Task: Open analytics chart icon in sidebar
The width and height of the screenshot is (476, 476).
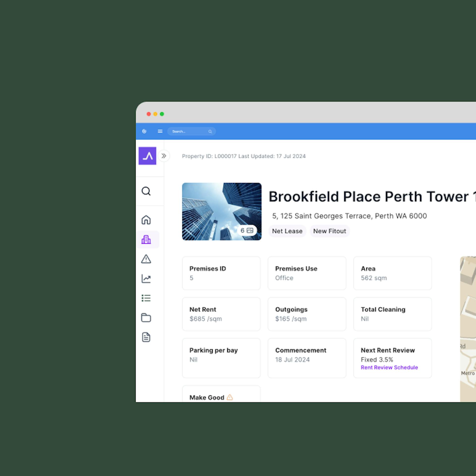Action: coord(146,278)
